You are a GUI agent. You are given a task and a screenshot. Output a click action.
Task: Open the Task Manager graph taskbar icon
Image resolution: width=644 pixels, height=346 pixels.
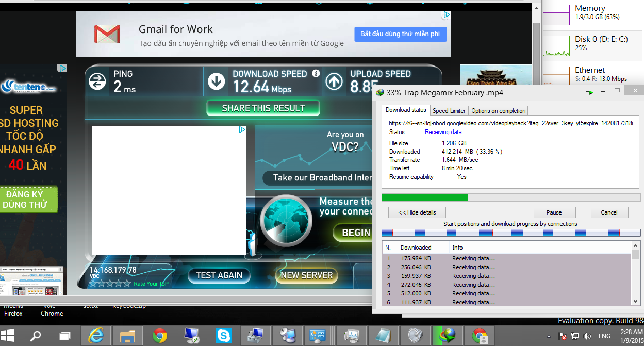click(351, 336)
